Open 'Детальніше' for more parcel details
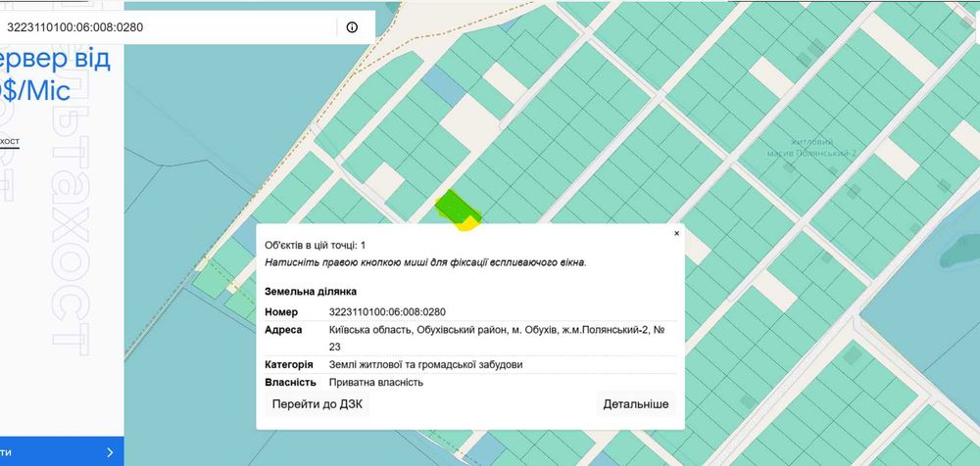 (635, 403)
